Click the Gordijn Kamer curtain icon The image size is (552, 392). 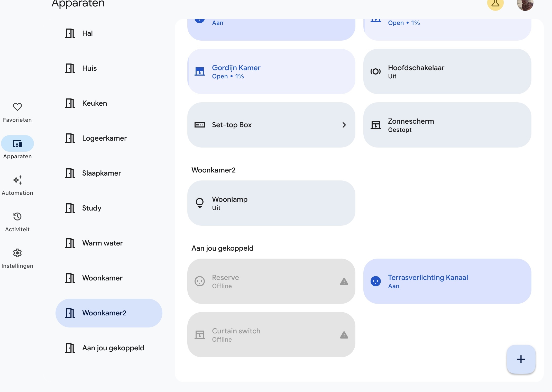(200, 71)
